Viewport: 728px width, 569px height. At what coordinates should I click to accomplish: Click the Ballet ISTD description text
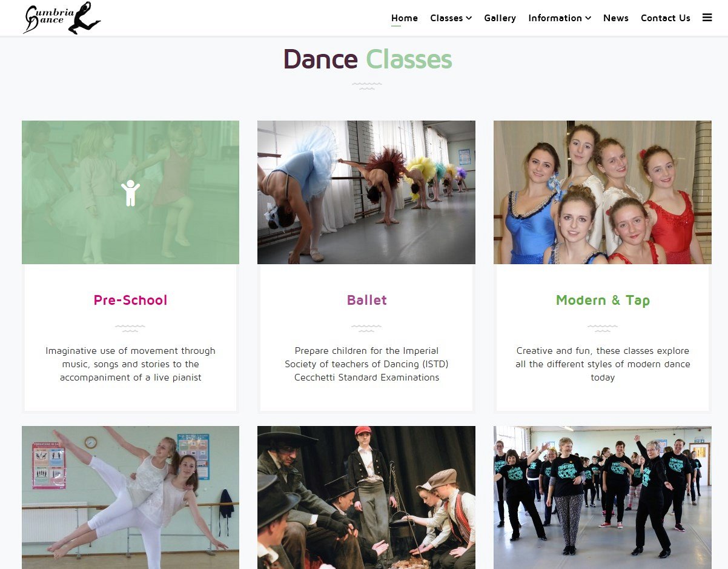tap(366, 364)
